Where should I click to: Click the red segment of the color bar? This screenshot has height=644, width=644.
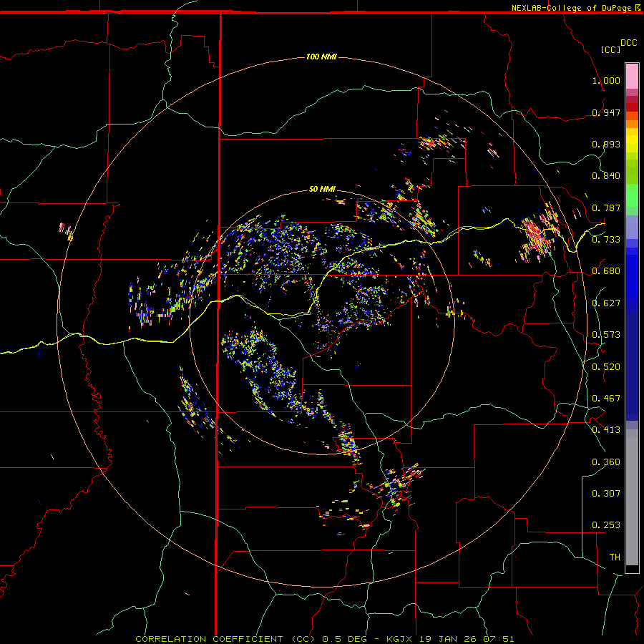[x=632, y=107]
